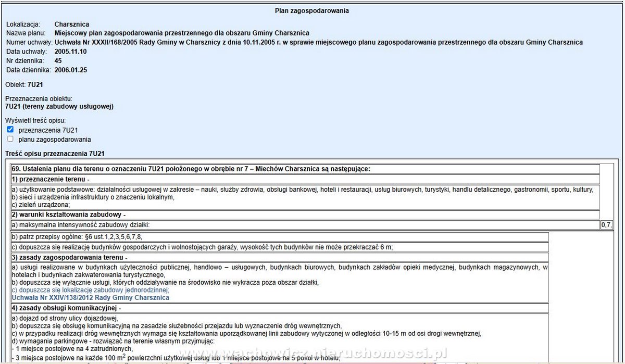The image size is (625, 364).
Task: Click the 'a) maksymalna intensywność zabudowy działki:' cell
Action: pyautogui.click(x=305, y=225)
